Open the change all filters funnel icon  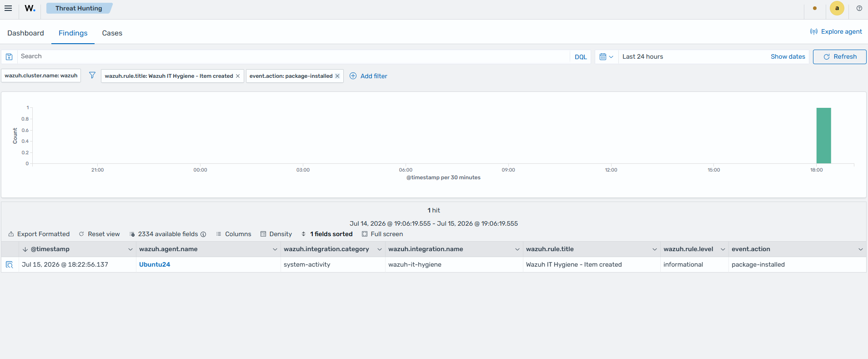point(92,75)
